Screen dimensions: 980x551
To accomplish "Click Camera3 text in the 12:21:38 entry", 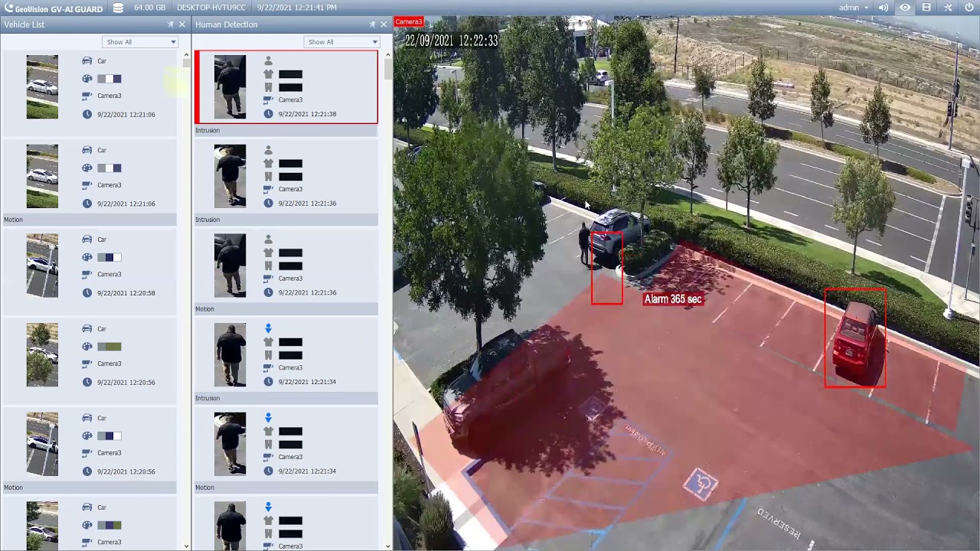I will pos(290,99).
